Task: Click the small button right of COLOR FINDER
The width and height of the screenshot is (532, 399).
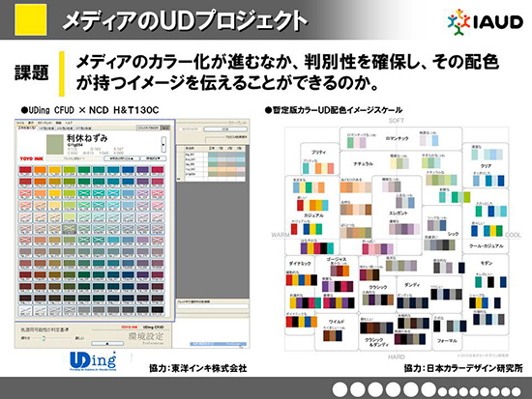Action: click(x=165, y=128)
